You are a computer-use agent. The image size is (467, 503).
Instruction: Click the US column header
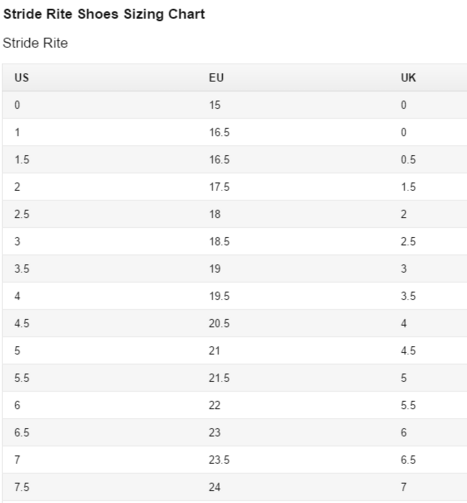click(22, 78)
